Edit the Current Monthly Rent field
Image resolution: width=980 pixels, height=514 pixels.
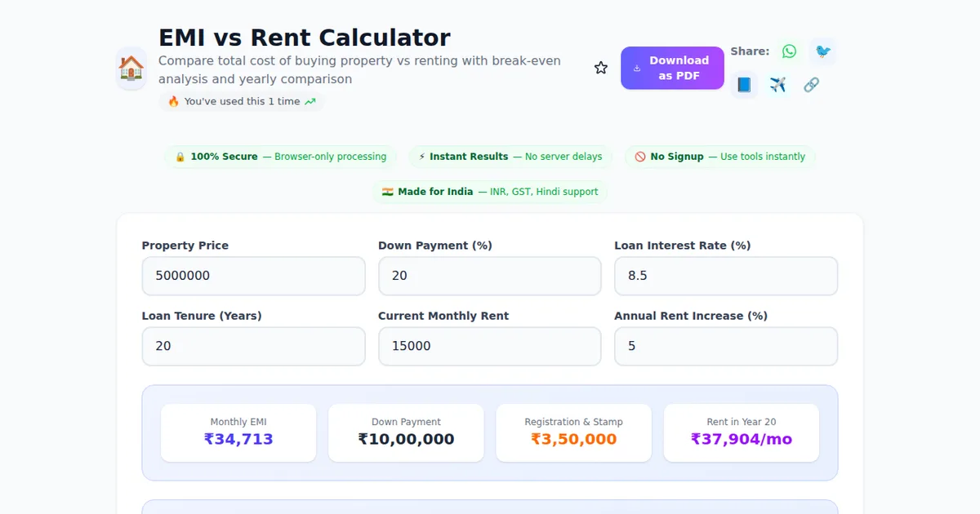click(x=489, y=346)
